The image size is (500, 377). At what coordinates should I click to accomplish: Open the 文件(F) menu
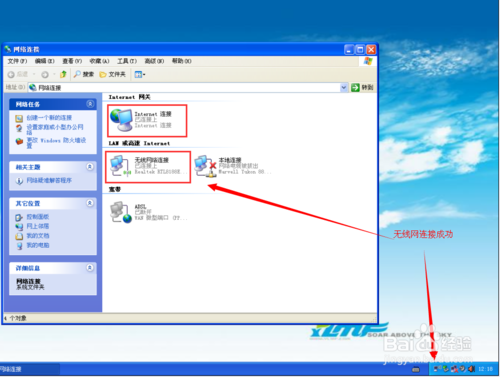[17, 61]
